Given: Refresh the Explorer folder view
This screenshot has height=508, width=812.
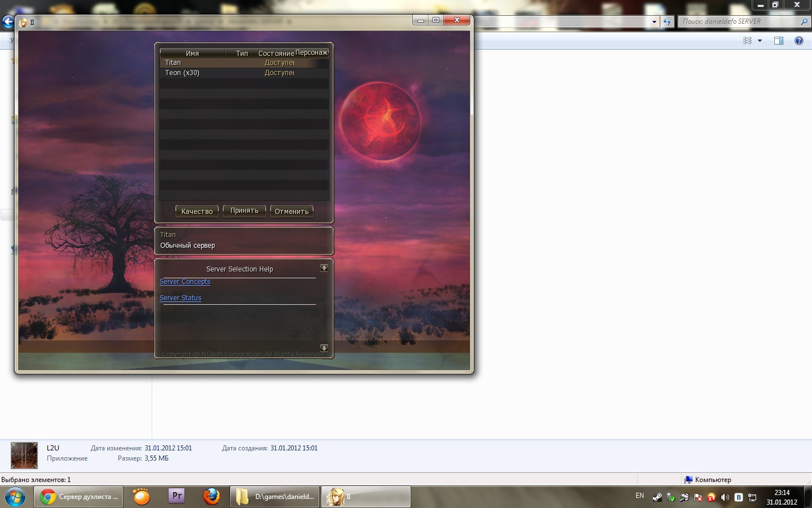Looking at the screenshot, I should click(x=668, y=21).
